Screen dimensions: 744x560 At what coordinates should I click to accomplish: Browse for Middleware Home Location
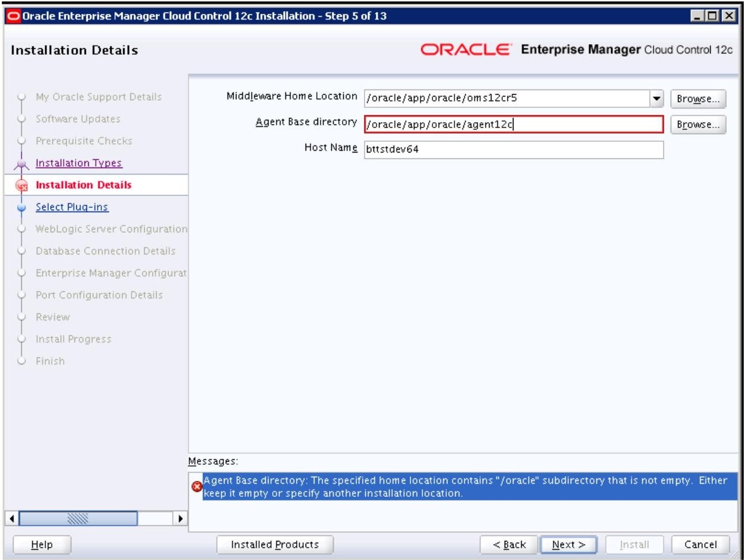[698, 99]
